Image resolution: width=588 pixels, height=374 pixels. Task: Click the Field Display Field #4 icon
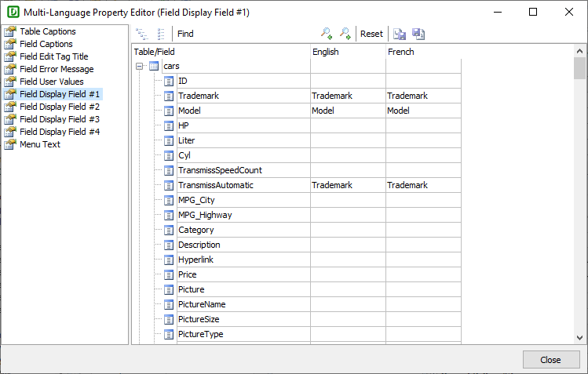click(10, 132)
